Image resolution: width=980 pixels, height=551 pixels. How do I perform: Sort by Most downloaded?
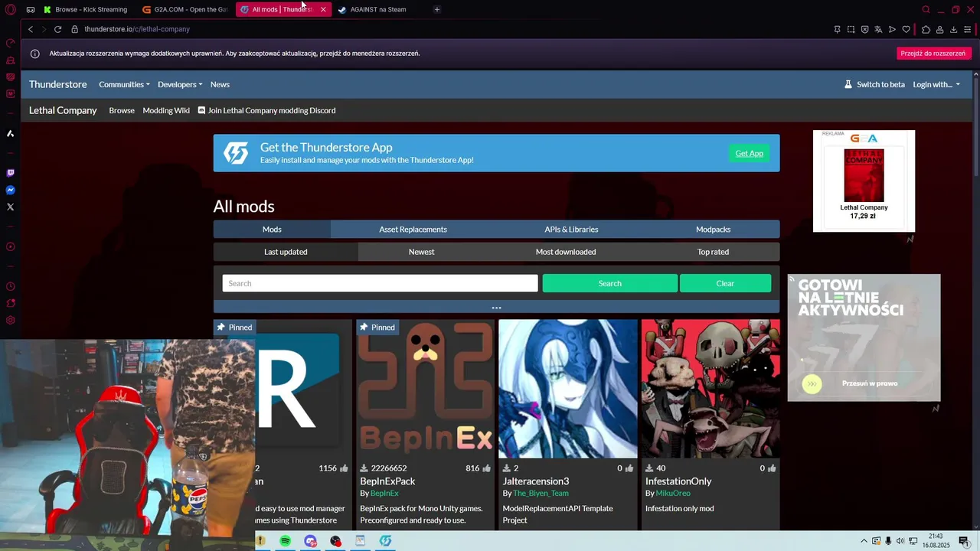[x=566, y=251]
